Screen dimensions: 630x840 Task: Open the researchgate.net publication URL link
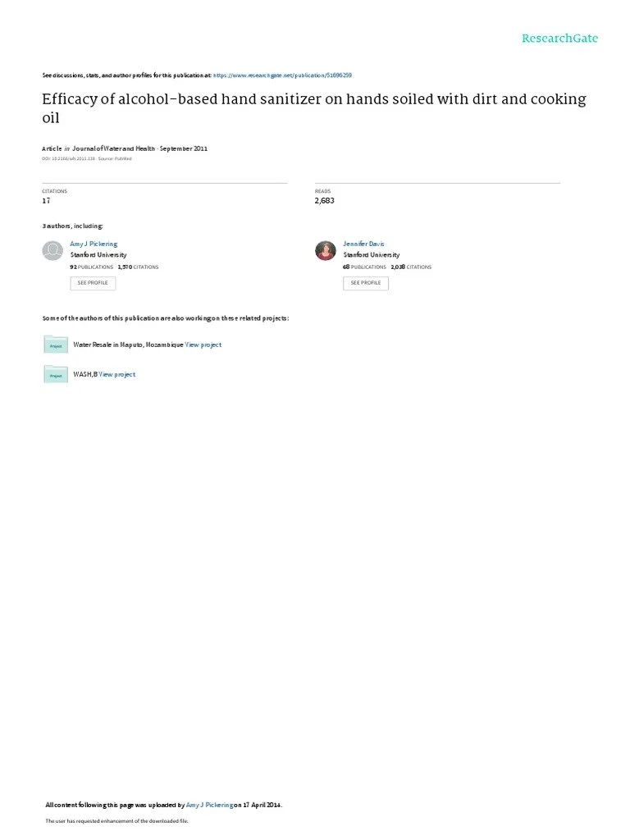coord(282,75)
